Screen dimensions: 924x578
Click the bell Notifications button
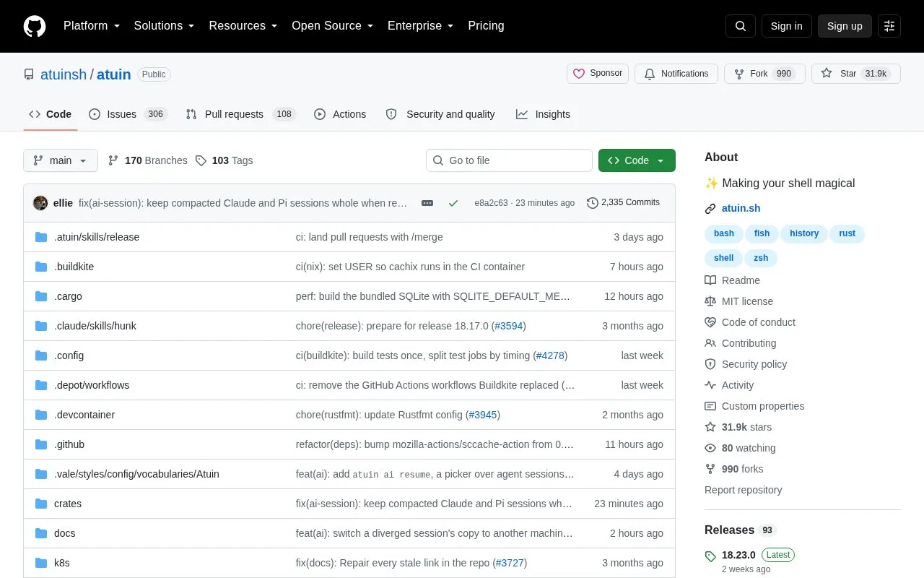(676, 74)
